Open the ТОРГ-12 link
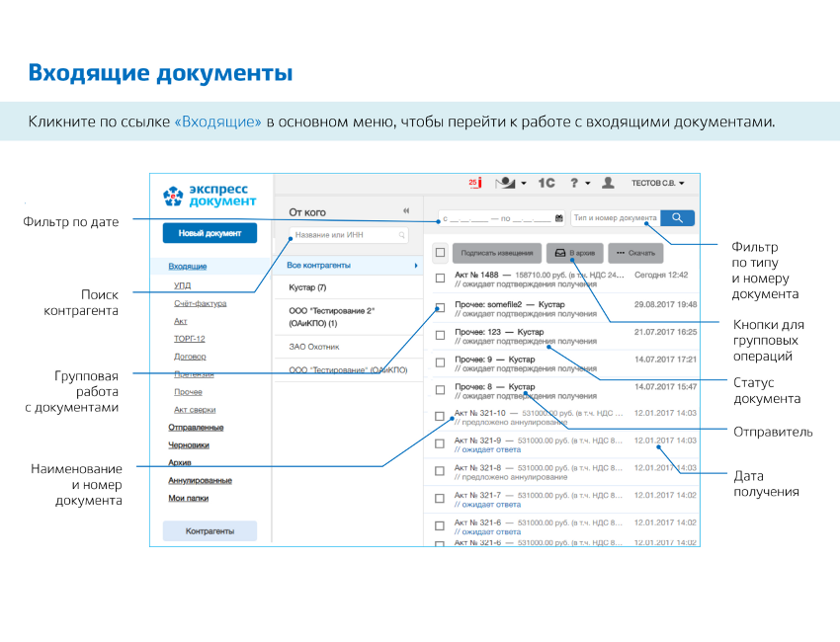The height and width of the screenshot is (642, 840). click(189, 339)
